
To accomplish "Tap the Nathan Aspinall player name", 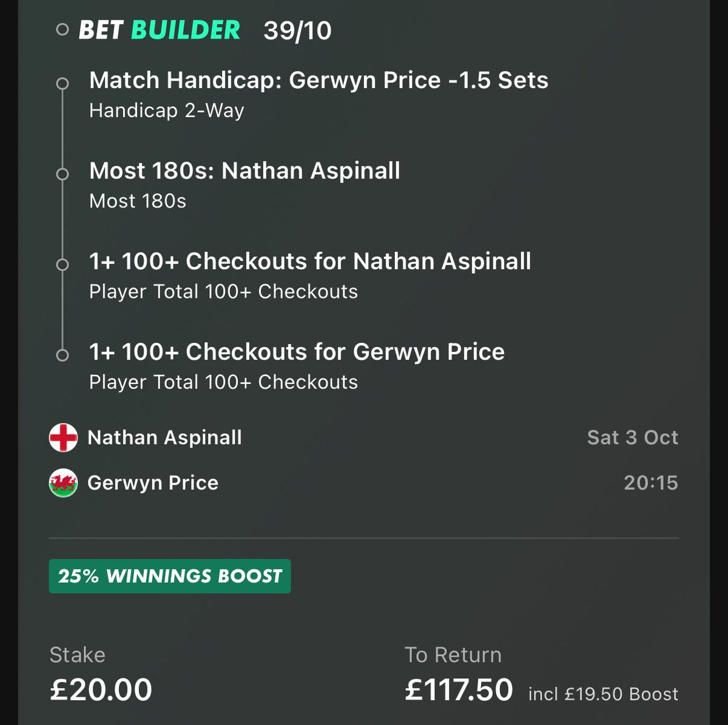I will click(164, 437).
